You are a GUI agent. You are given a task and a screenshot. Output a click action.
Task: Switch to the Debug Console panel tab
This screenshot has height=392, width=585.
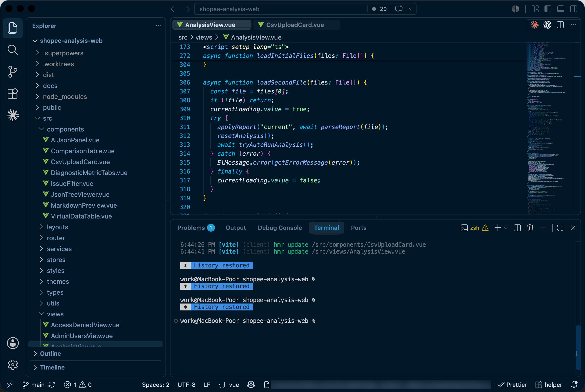pos(280,228)
